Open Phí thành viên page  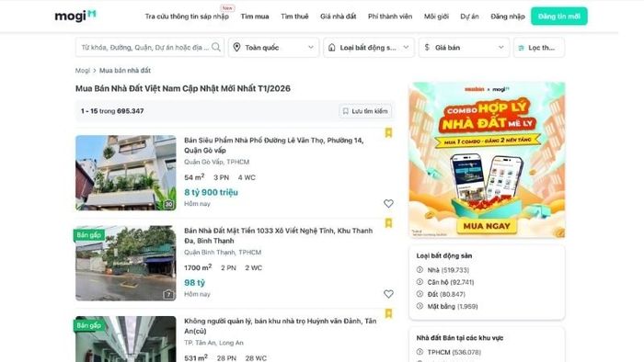click(390, 17)
